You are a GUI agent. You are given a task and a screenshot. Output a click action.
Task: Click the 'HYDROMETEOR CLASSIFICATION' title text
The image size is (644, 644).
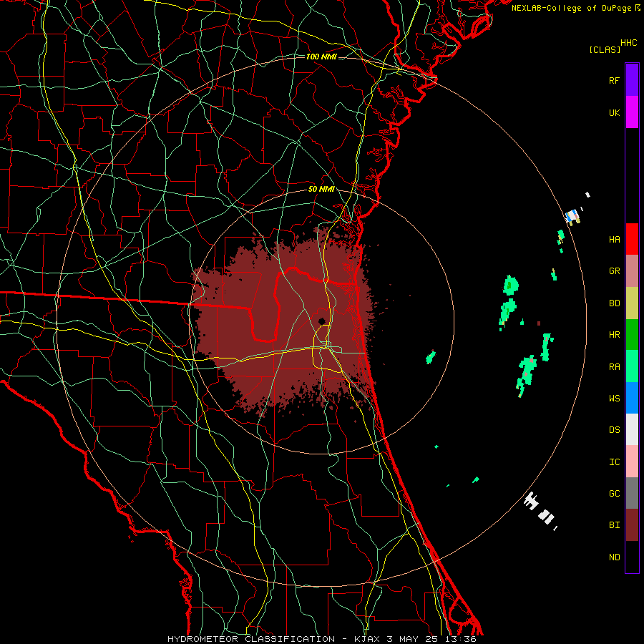click(x=251, y=639)
